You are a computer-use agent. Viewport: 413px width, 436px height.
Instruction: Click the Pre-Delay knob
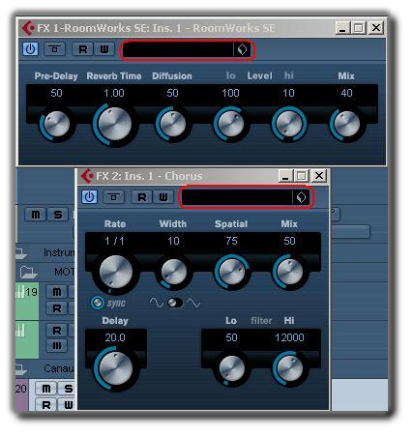pyautogui.click(x=57, y=124)
